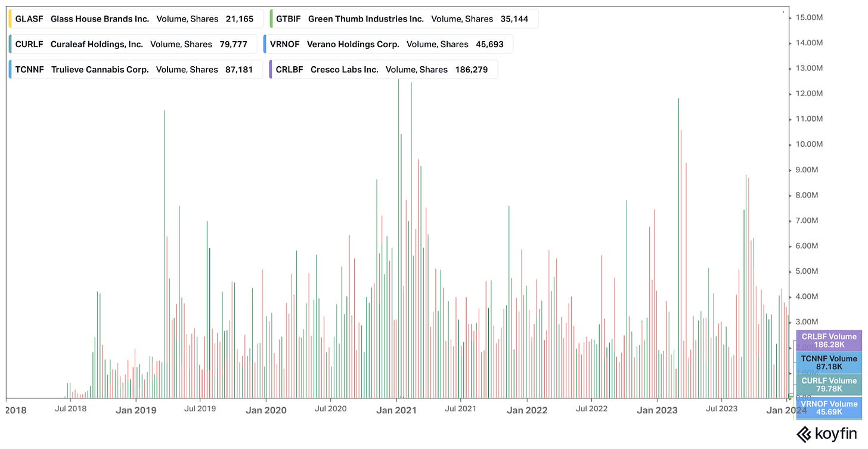Image resolution: width=868 pixels, height=449 pixels.
Task: Click the Verano volume value 45,693
Action: coord(489,45)
